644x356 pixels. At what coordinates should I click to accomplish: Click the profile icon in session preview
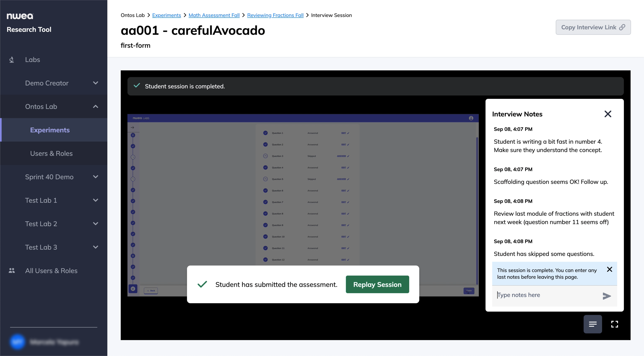pos(471,118)
